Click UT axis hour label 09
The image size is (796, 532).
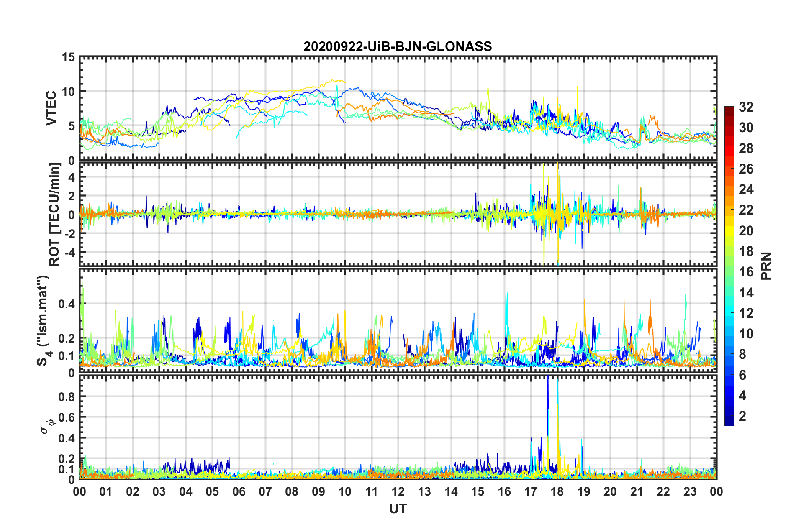point(318,492)
